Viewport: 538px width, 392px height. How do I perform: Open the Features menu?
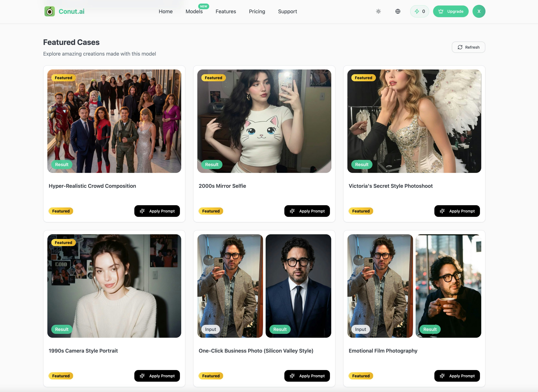(x=226, y=11)
